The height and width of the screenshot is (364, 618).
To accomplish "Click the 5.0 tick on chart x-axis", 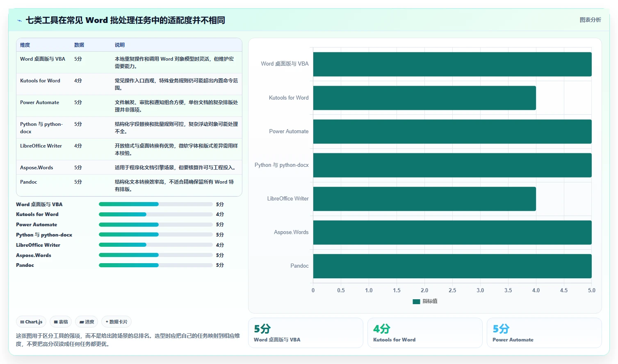I will pyautogui.click(x=591, y=290).
